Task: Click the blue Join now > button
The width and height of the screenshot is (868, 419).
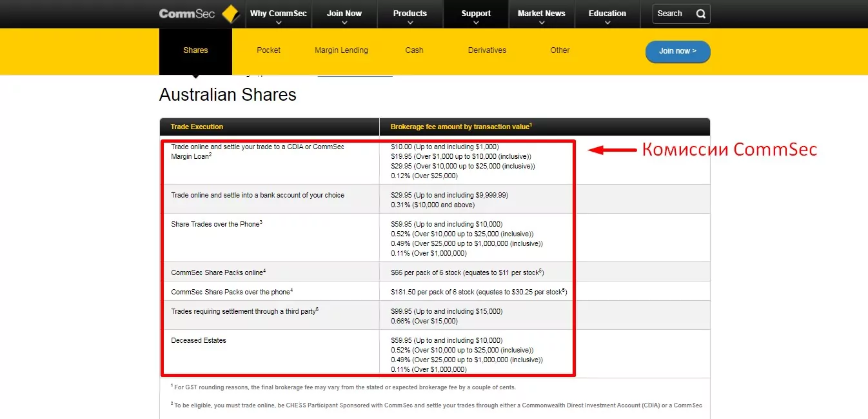Action: point(678,52)
